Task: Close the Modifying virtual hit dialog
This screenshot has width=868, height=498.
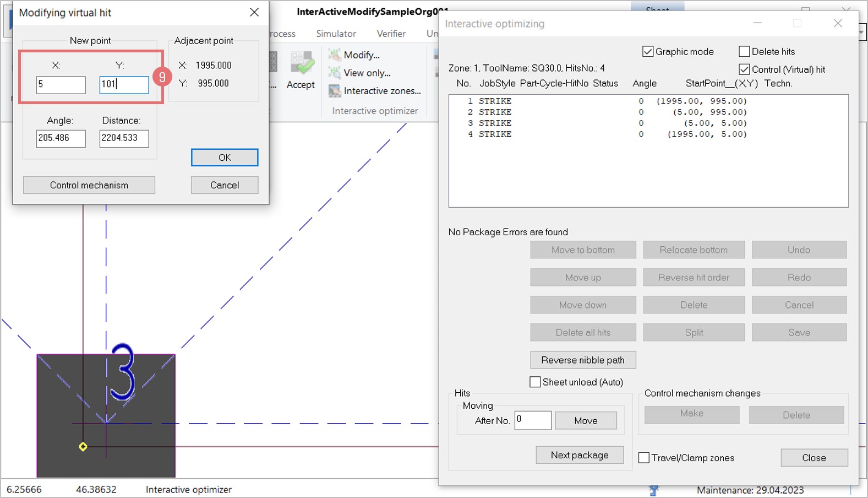Action: 254,12
